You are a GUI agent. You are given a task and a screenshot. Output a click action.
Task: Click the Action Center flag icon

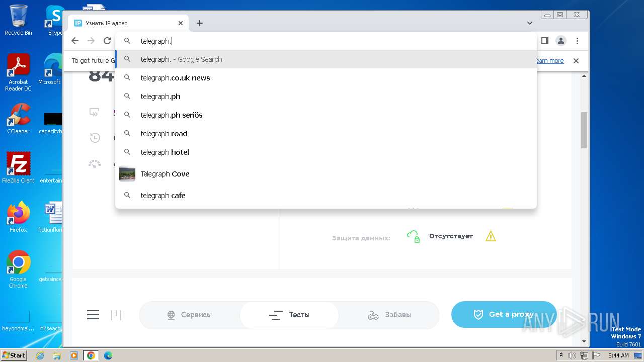click(x=596, y=355)
